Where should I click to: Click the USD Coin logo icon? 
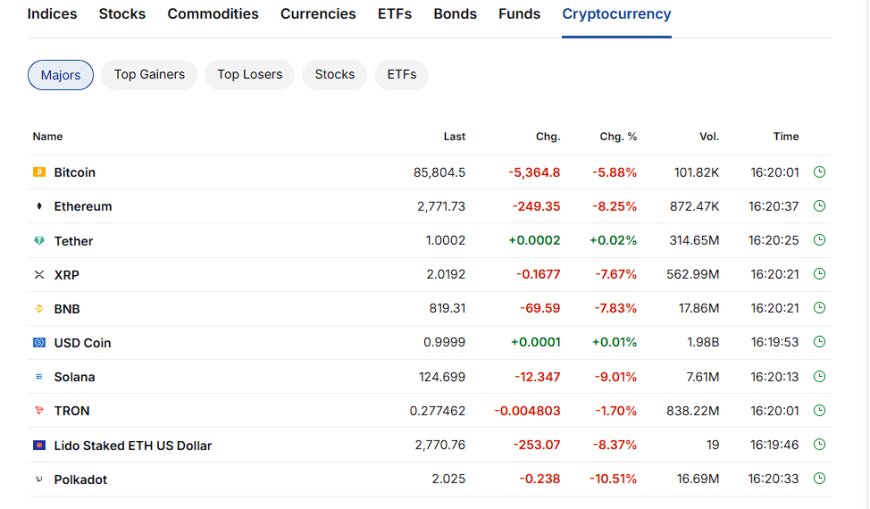point(39,342)
